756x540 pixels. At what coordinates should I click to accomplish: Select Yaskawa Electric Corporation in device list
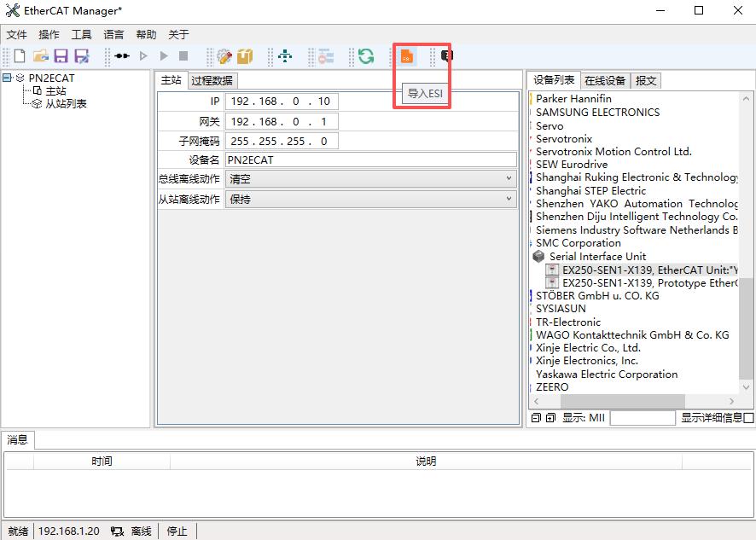click(607, 374)
